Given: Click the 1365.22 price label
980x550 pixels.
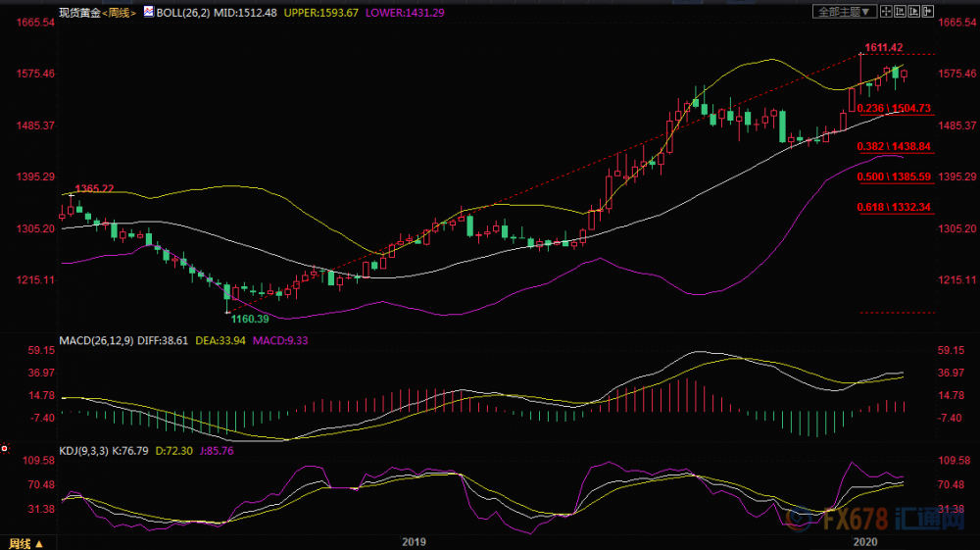Looking at the screenshot, I should (x=94, y=189).
